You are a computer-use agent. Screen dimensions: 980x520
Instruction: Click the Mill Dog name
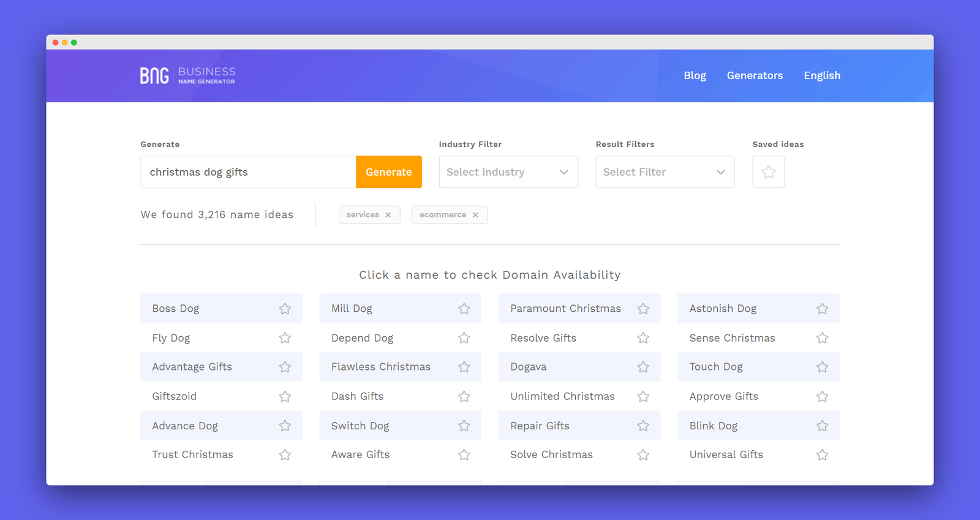(352, 309)
